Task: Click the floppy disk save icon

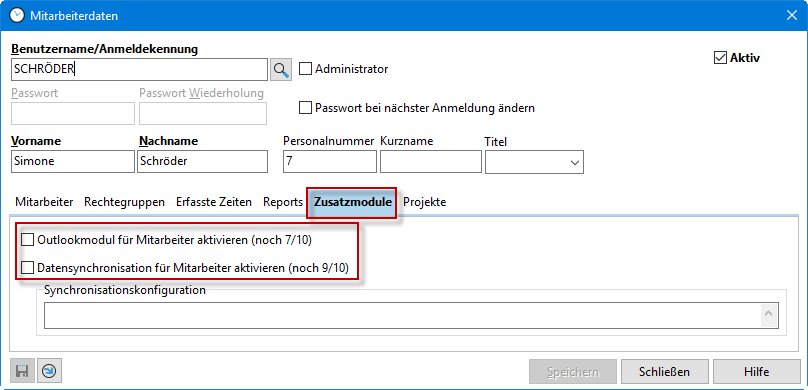Action: (22, 371)
